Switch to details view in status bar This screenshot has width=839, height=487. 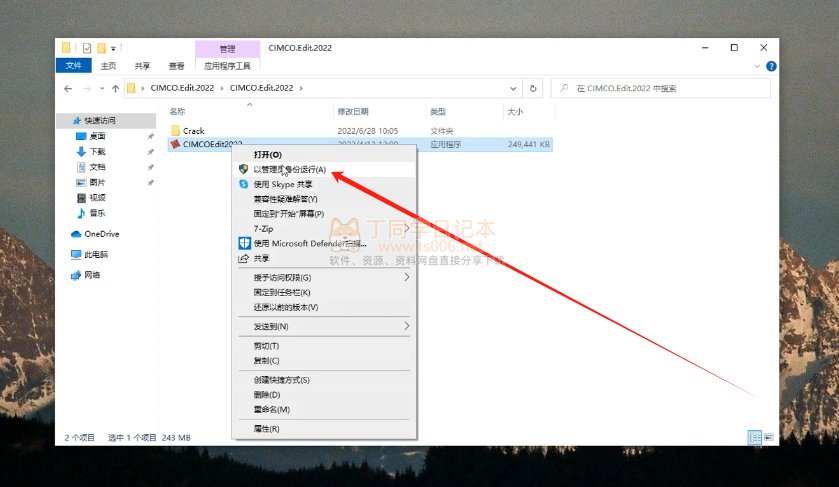click(x=754, y=438)
